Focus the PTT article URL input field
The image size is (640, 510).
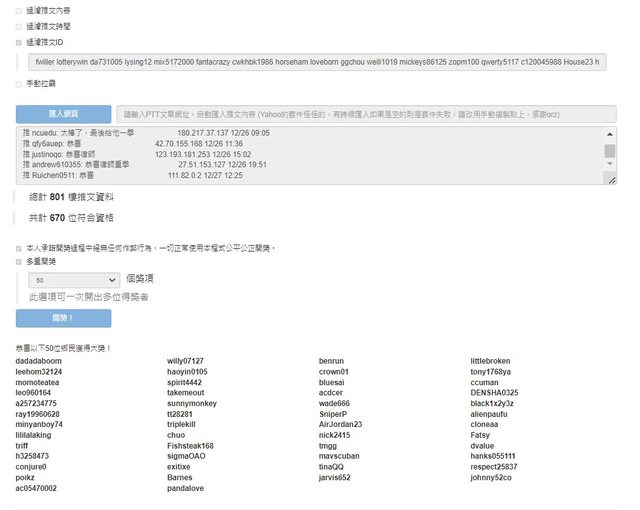365,114
